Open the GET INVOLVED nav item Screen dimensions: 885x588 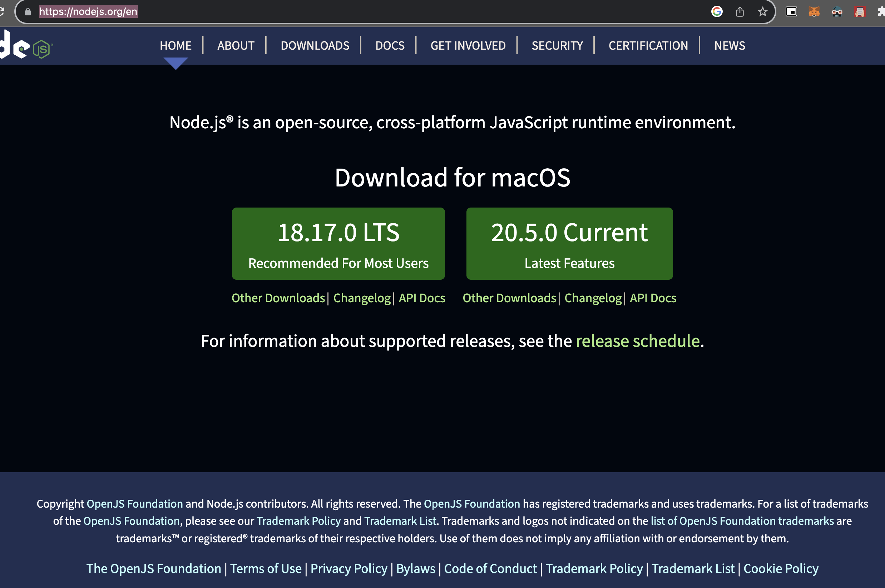coord(468,46)
